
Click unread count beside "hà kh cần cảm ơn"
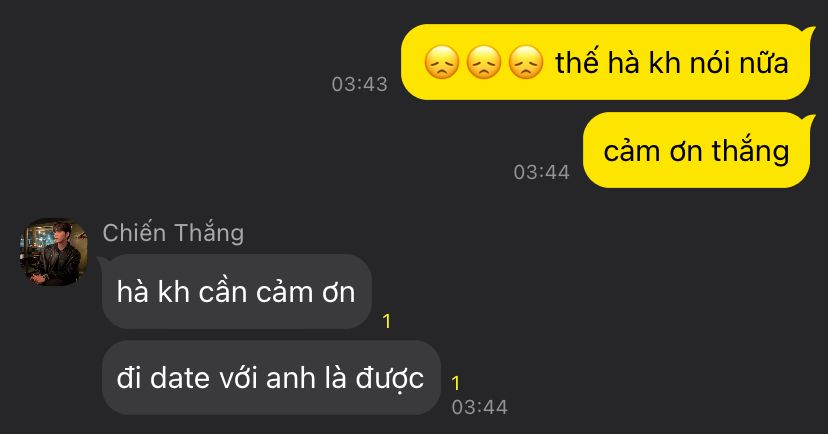[387, 321]
